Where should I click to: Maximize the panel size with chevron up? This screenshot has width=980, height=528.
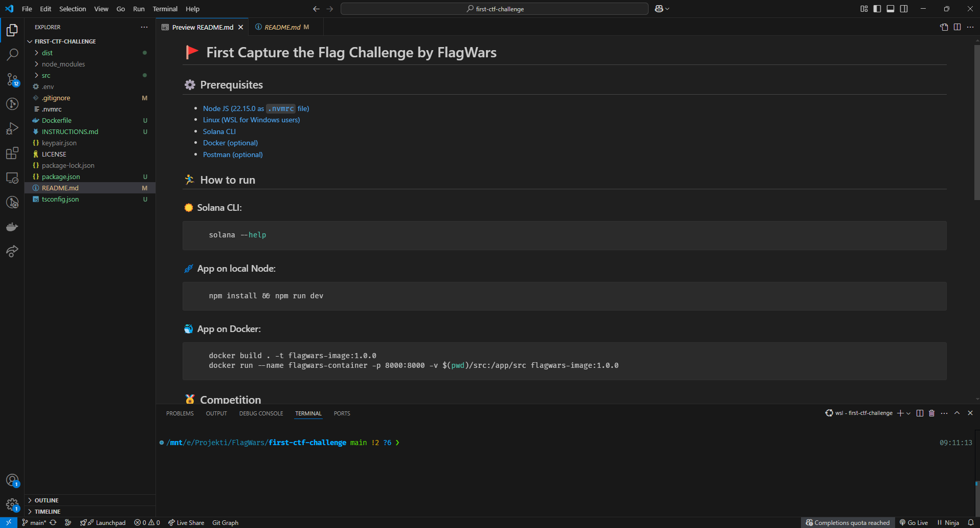tap(957, 413)
